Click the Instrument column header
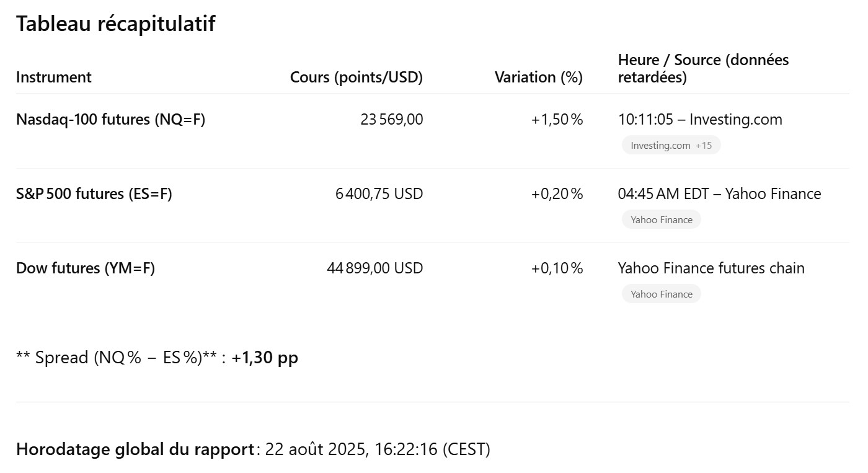The width and height of the screenshot is (868, 473). (53, 77)
